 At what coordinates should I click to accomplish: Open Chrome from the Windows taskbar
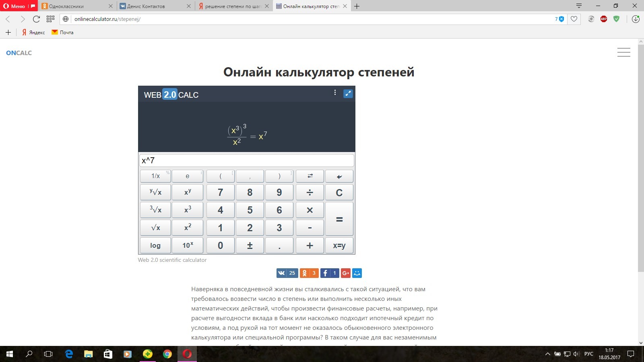pos(167,354)
